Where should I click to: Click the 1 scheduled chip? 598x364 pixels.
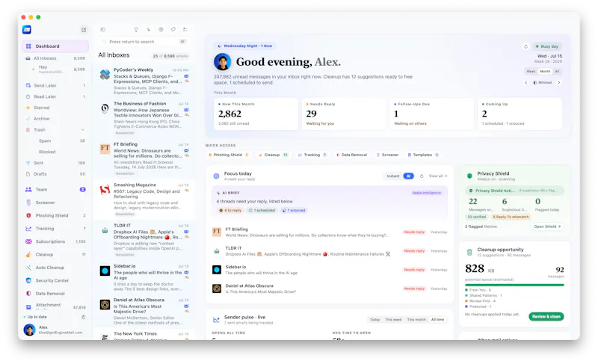[262, 210]
